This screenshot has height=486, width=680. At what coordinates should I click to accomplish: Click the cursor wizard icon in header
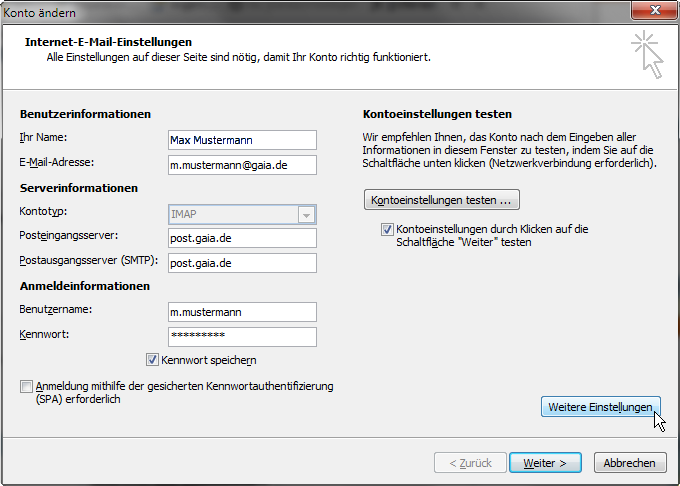pos(646,54)
